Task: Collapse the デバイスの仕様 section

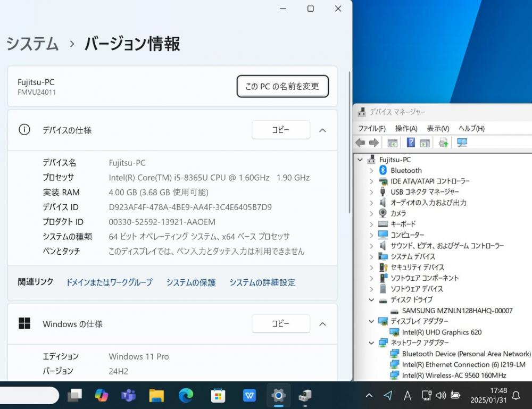Action: [323, 130]
